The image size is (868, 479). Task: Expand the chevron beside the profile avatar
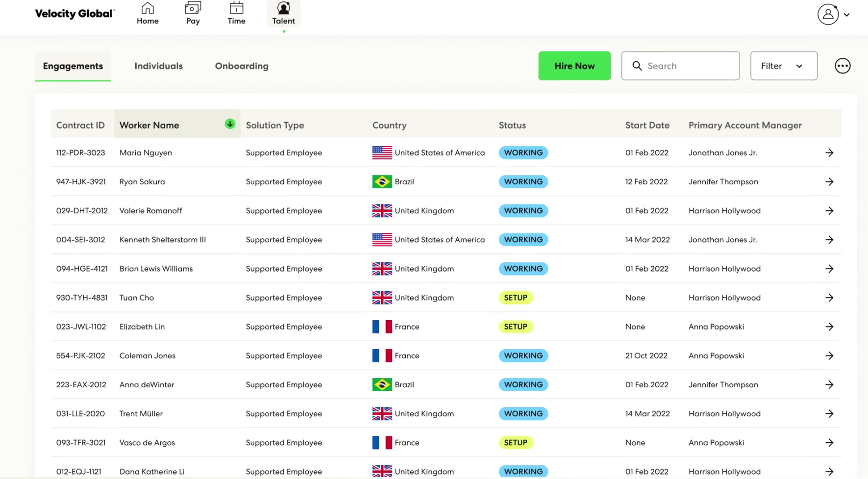coord(846,15)
